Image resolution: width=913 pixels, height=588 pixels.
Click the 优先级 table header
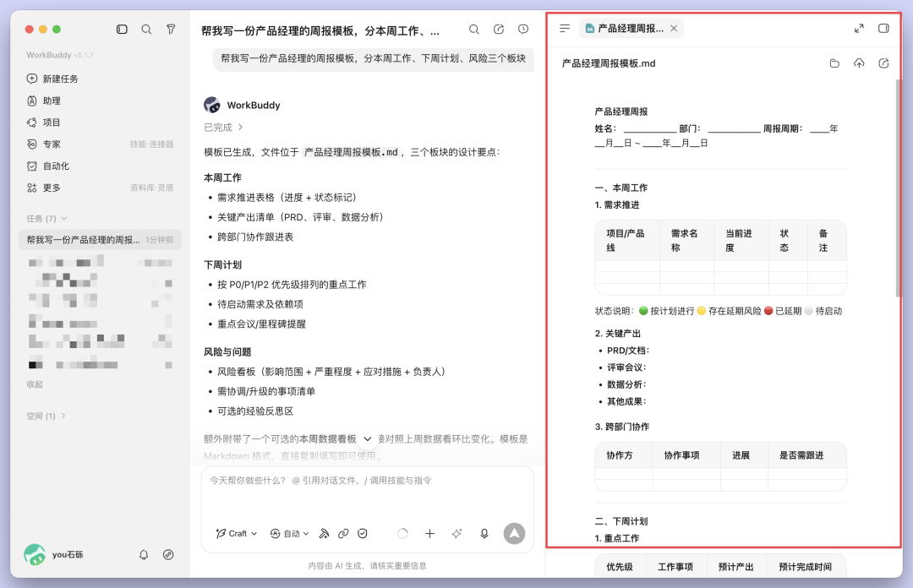(620, 567)
